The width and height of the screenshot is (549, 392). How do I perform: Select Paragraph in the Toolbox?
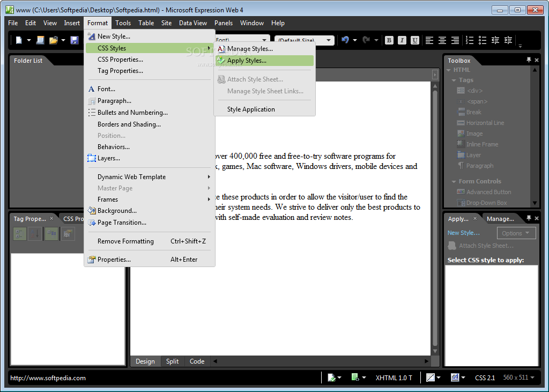coord(475,166)
